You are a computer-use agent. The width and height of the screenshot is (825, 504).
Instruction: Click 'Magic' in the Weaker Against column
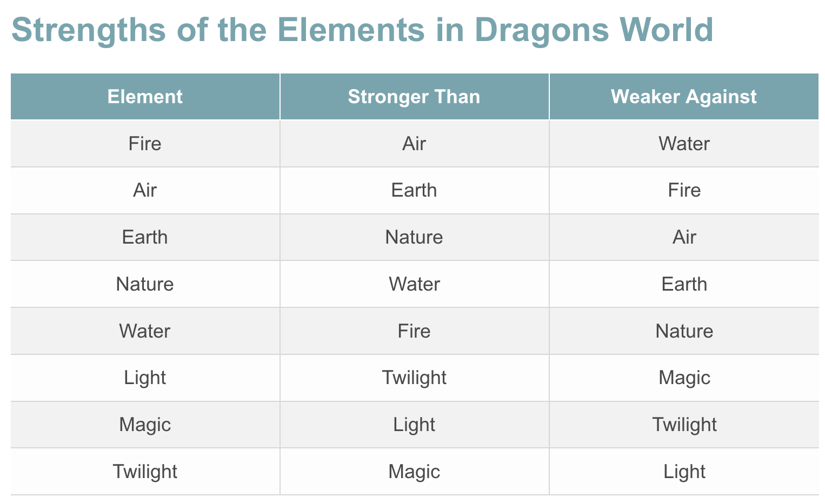pos(684,378)
